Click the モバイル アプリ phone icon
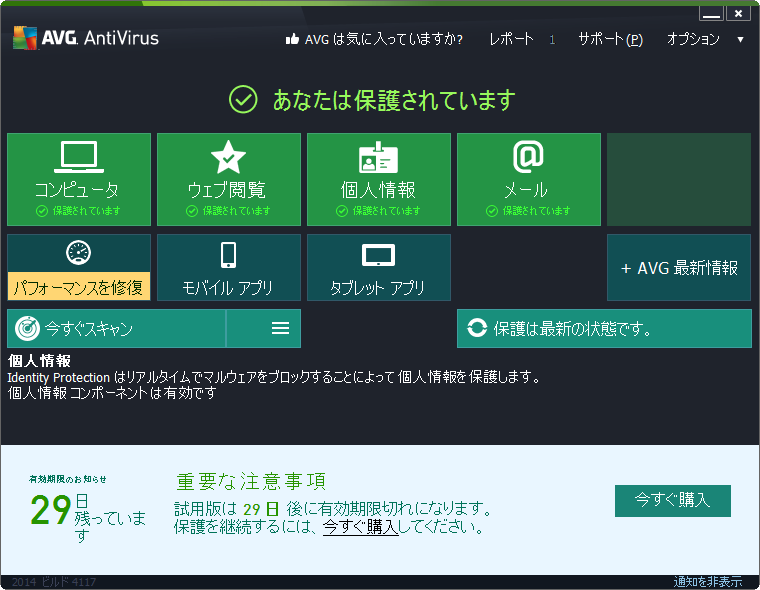760x590 pixels. (228, 255)
